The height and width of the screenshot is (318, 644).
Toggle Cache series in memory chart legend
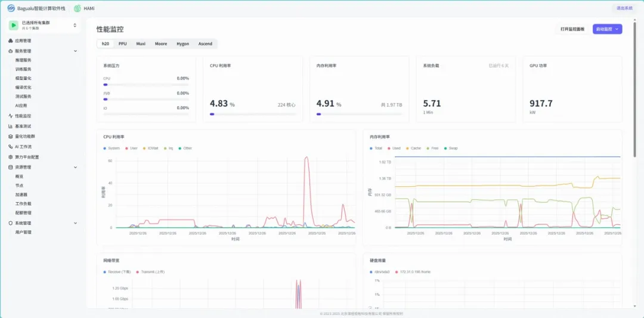pyautogui.click(x=413, y=148)
